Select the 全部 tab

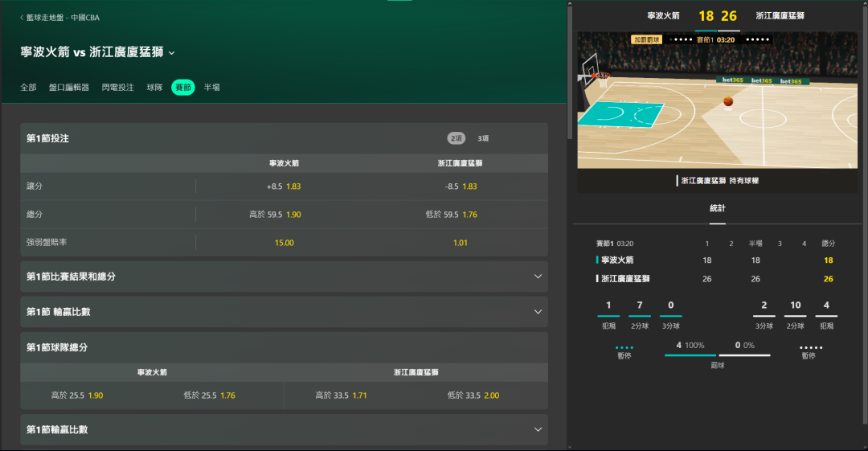28,88
